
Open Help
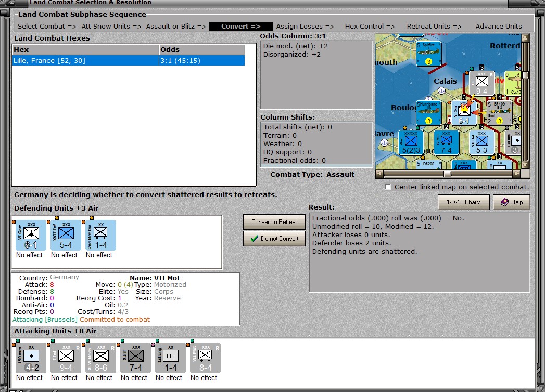click(512, 202)
